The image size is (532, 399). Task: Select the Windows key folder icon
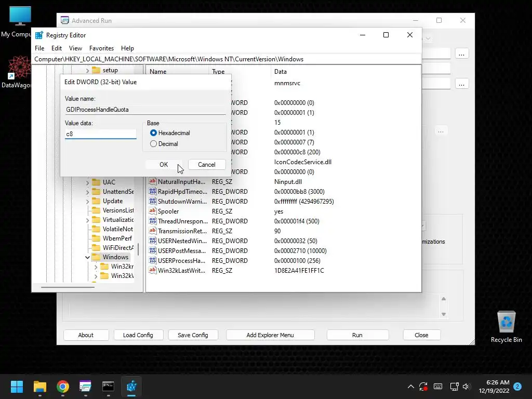tap(96, 257)
